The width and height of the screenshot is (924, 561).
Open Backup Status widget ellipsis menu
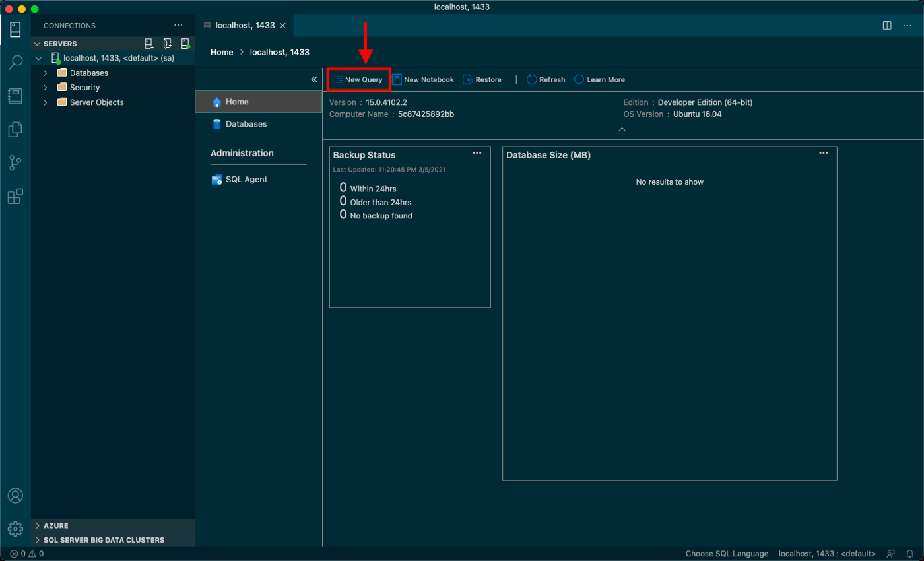[x=477, y=153]
